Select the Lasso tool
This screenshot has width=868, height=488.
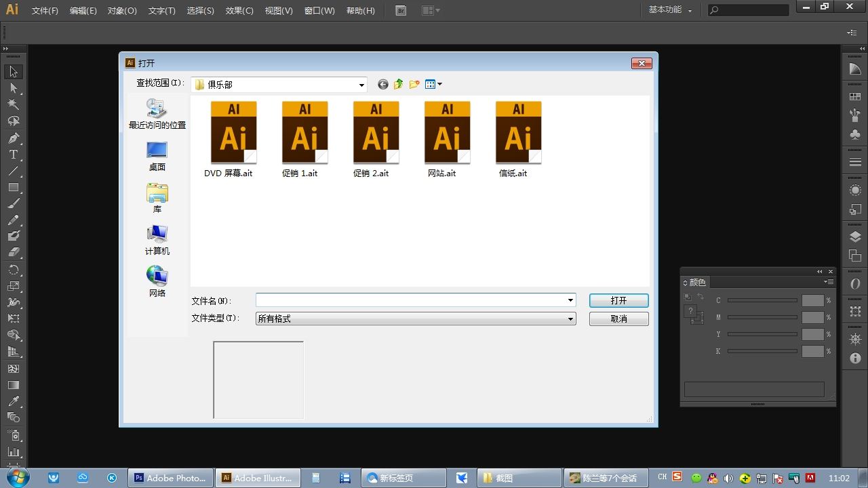tap(14, 121)
